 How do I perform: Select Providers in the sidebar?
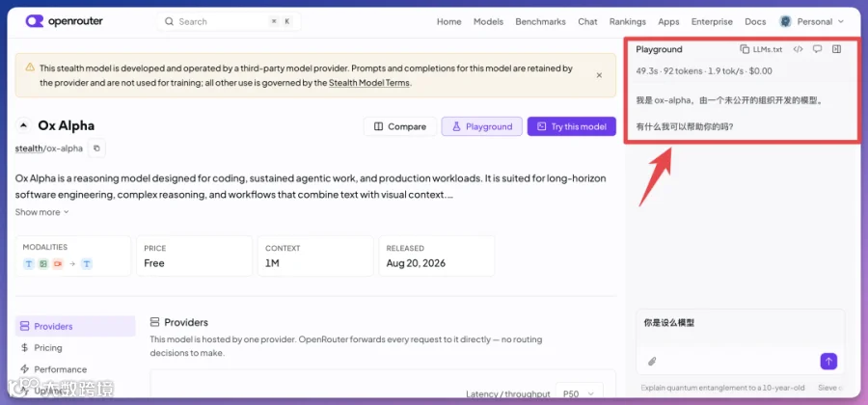(75, 327)
